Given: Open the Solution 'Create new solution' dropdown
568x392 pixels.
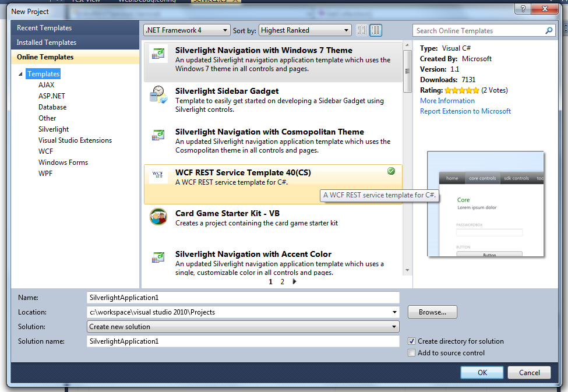Looking at the screenshot, I should click(243, 326).
